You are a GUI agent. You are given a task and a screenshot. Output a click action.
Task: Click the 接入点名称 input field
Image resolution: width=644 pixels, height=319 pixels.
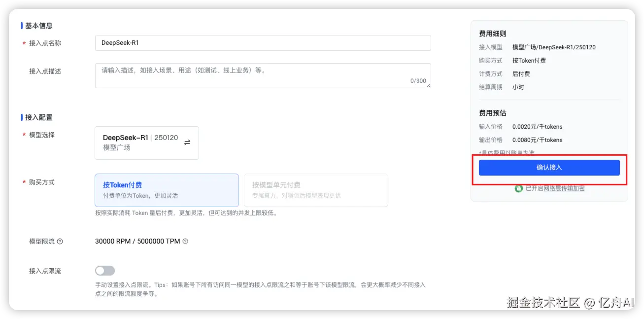263,43
